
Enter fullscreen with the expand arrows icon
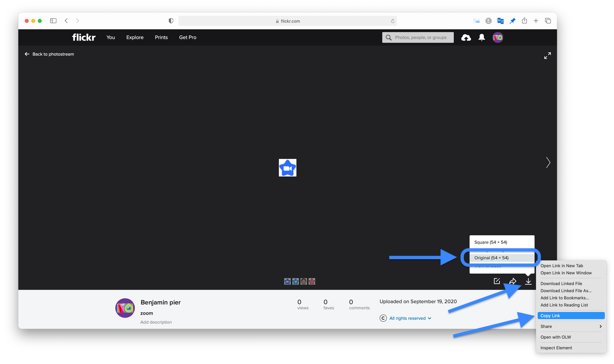547,56
